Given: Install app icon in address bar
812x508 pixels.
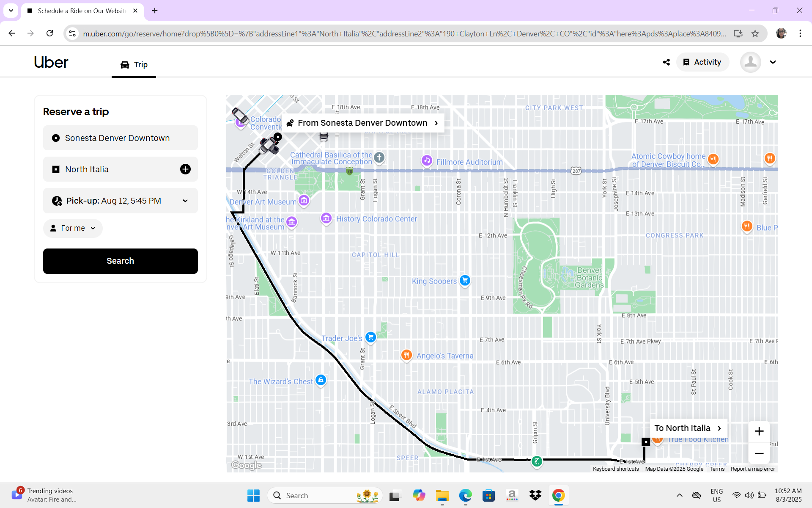Looking at the screenshot, I should click(x=738, y=33).
